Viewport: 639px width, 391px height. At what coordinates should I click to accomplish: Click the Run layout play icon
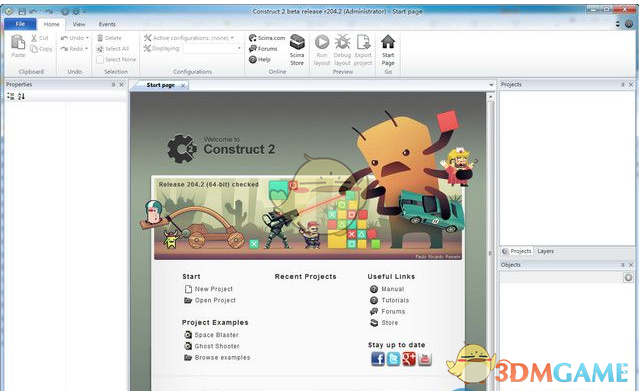click(322, 42)
